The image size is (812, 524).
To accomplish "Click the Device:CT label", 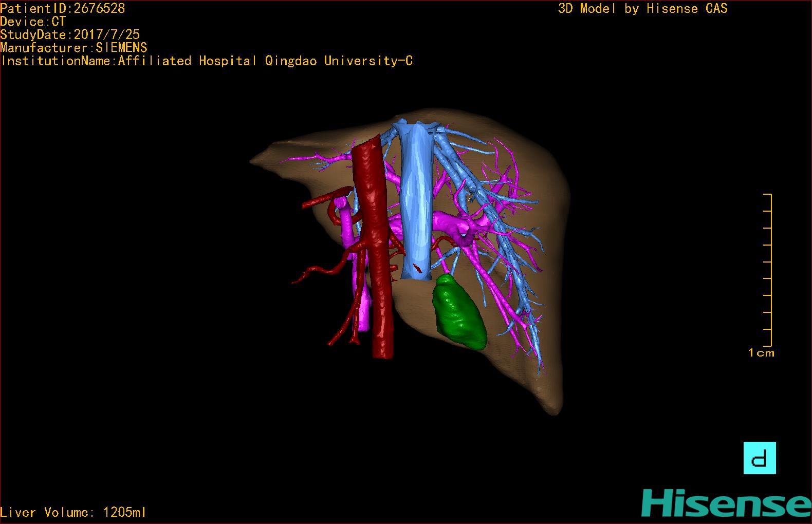I will (33, 22).
